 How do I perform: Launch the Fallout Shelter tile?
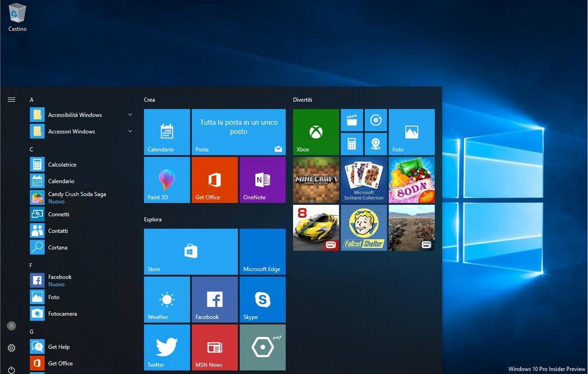pos(364,228)
